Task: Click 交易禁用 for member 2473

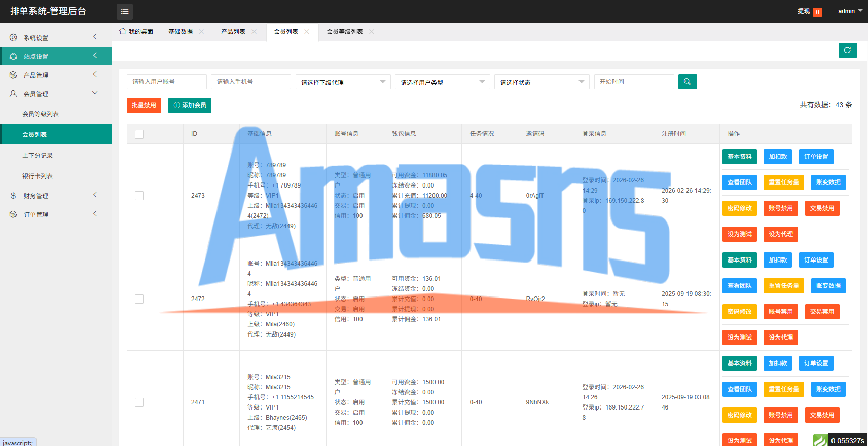Action: point(822,208)
